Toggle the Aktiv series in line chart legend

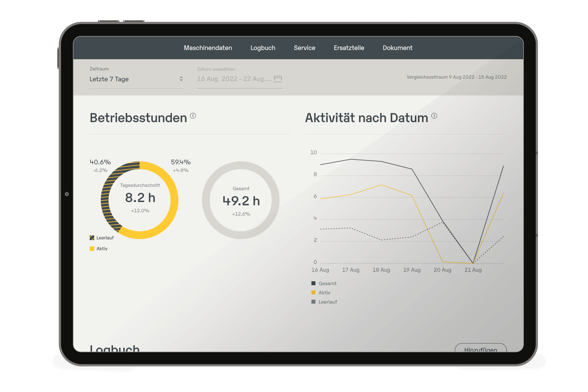click(x=321, y=292)
